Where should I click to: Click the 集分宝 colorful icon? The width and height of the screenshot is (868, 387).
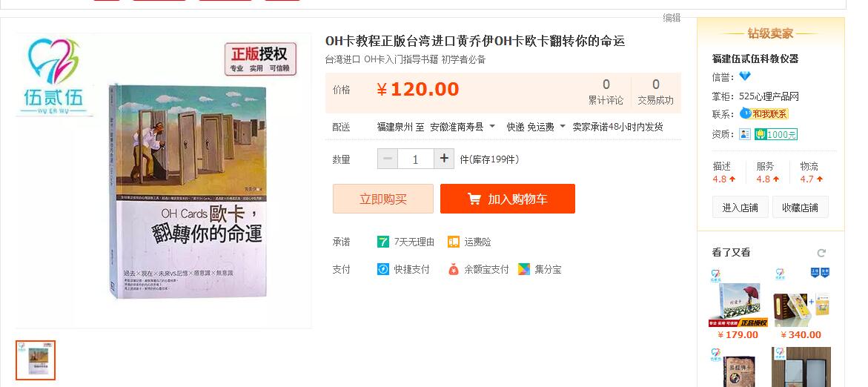(x=523, y=270)
